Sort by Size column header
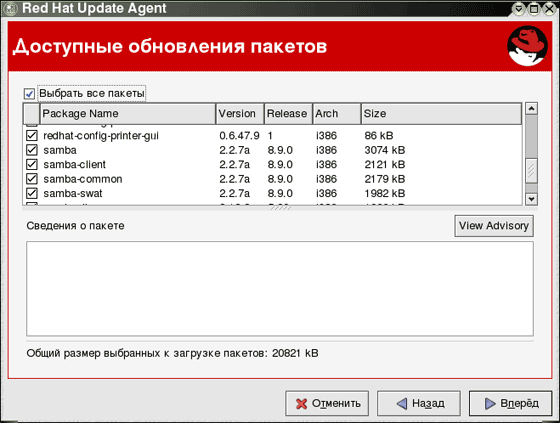 441,114
